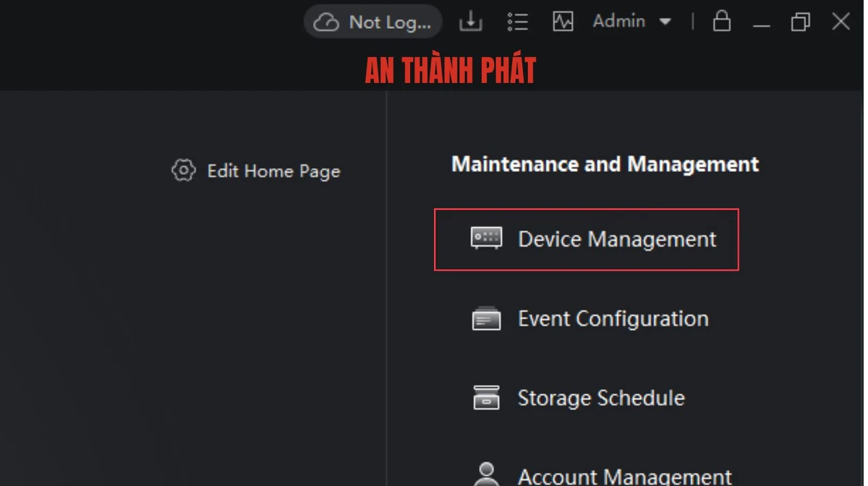Expand the Admin dropdown arrow
868x486 pixels.
pos(665,22)
